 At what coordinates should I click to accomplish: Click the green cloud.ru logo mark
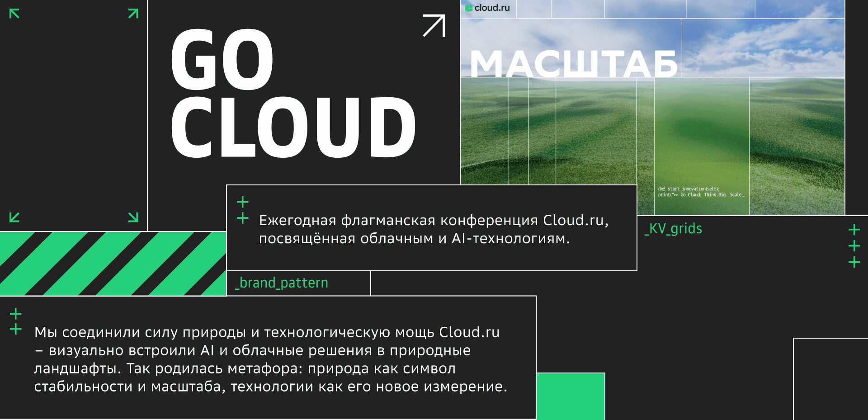click(469, 8)
